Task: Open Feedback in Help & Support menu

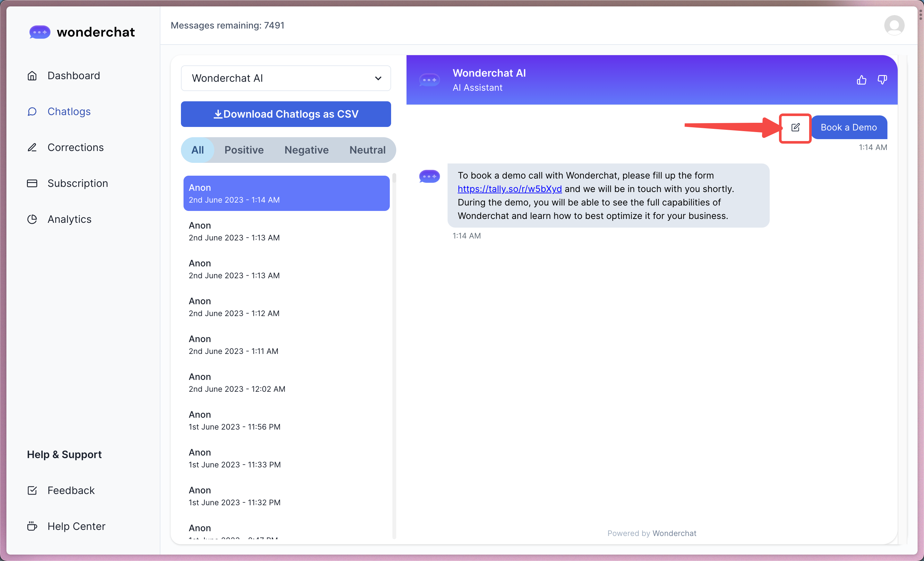Action: tap(71, 490)
